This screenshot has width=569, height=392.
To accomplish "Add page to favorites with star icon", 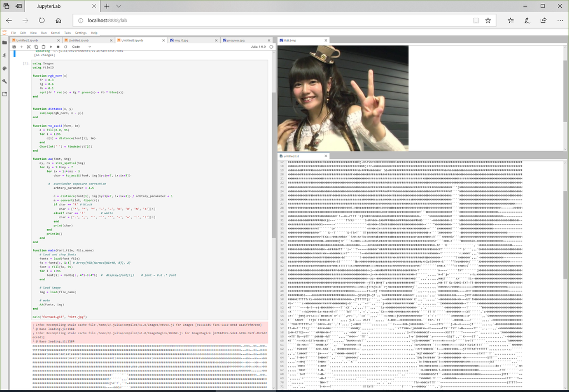I will click(x=488, y=21).
